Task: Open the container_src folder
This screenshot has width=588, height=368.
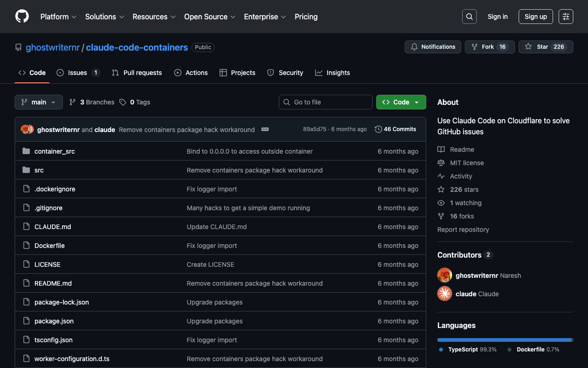Action: (55, 151)
